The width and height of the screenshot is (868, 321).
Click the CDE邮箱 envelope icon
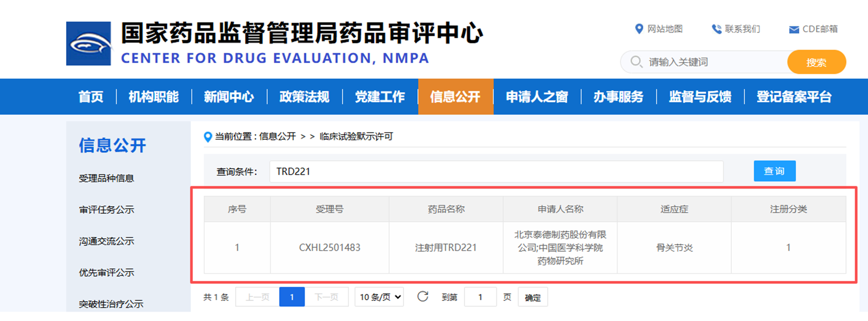[x=794, y=30]
